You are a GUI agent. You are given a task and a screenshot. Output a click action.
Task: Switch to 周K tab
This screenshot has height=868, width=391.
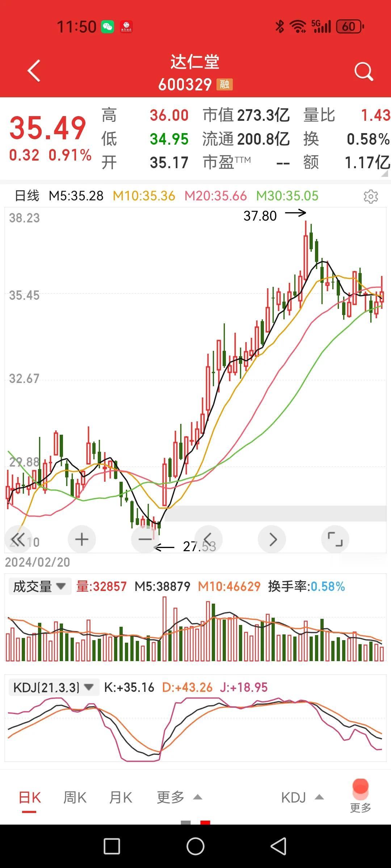tap(75, 797)
